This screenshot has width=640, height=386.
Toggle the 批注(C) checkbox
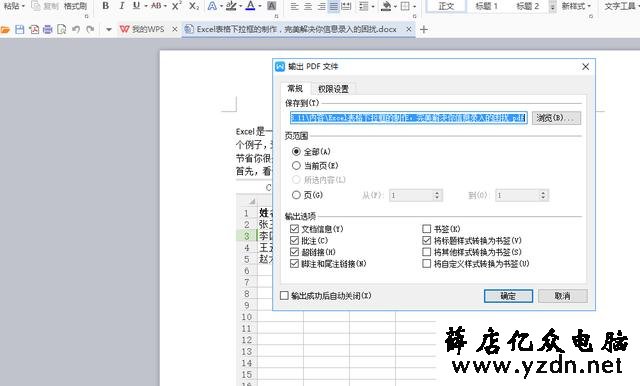tap(294, 241)
